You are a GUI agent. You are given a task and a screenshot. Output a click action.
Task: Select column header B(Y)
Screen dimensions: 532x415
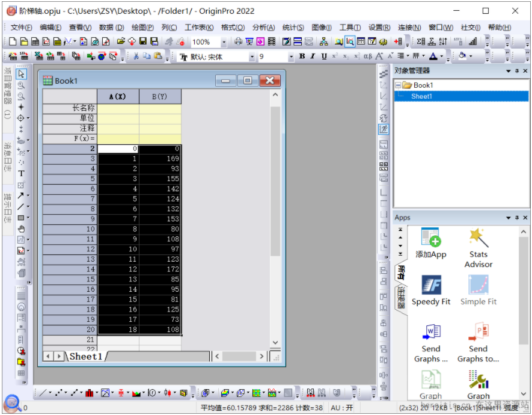(x=160, y=96)
